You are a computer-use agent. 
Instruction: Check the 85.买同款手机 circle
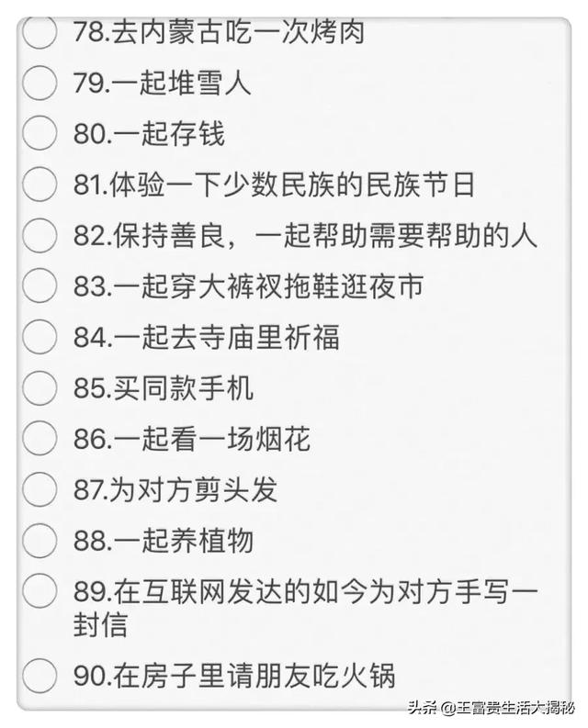[40, 387]
